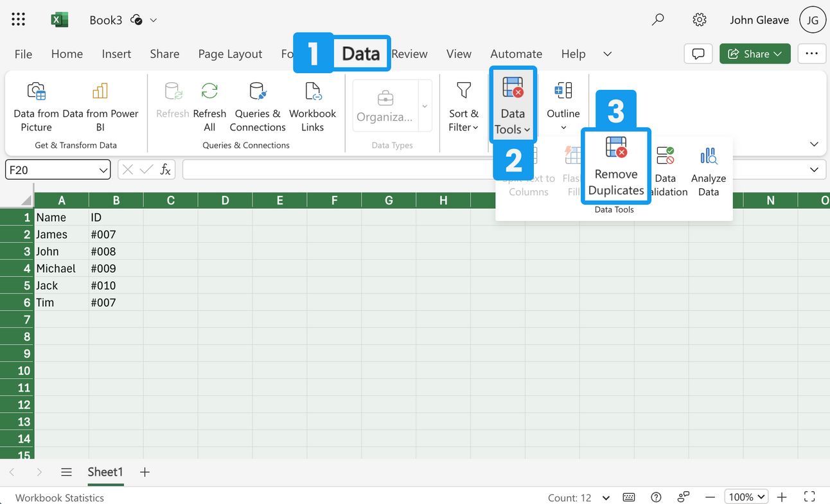Check the cloud save status icon
The height and width of the screenshot is (504, 830).
pos(136,20)
